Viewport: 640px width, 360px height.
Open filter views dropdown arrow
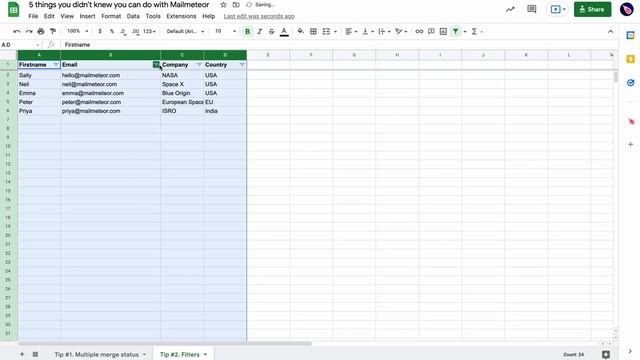pyautogui.click(x=465, y=31)
